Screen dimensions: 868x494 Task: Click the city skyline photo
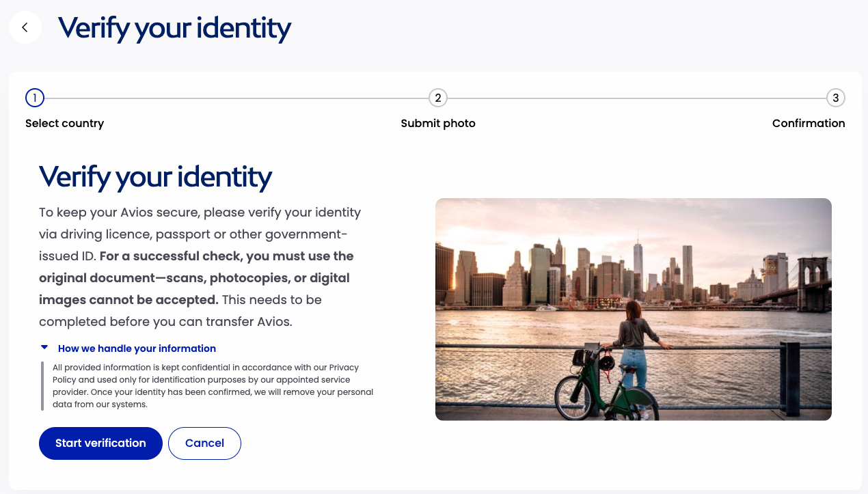coord(634,309)
